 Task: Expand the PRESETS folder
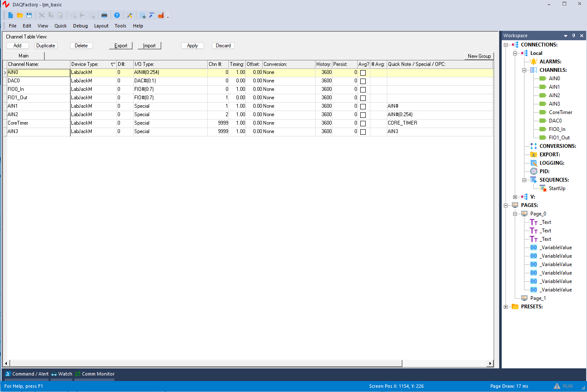(505, 306)
